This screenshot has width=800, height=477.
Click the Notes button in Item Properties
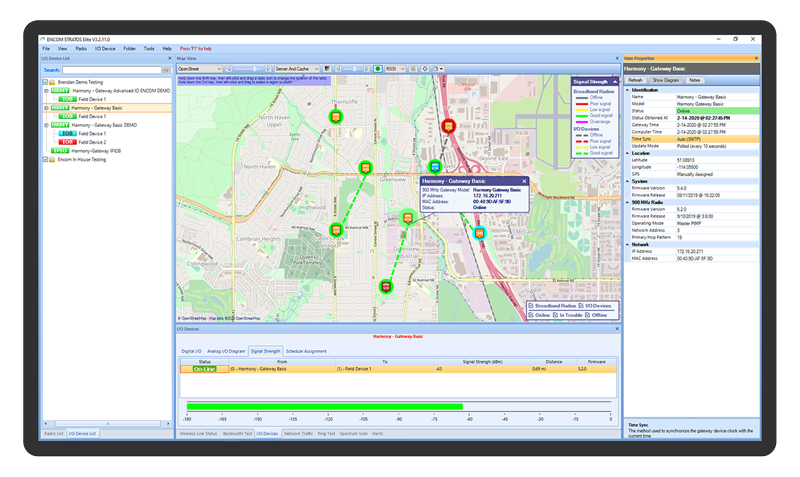[695, 80]
